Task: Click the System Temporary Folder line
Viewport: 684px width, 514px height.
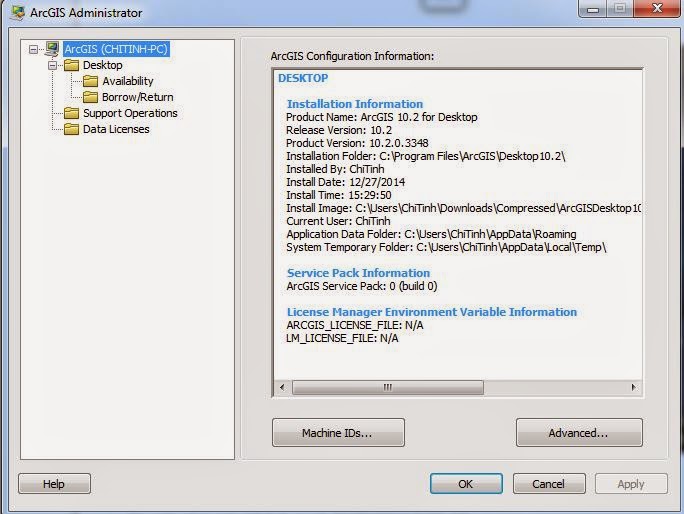Action: click(x=446, y=247)
